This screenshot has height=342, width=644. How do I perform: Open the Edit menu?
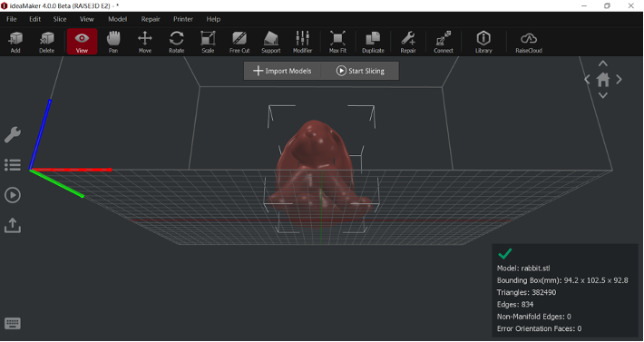(34, 19)
